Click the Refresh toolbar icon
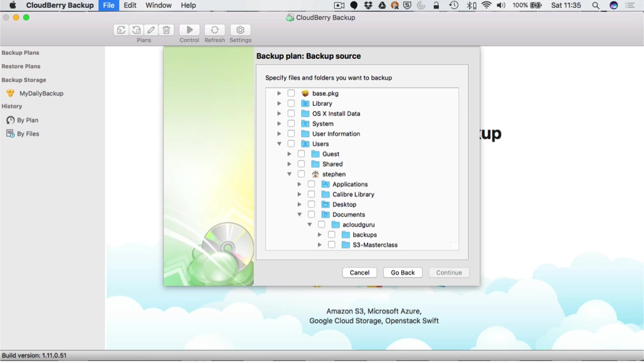The image size is (644, 362). click(215, 30)
